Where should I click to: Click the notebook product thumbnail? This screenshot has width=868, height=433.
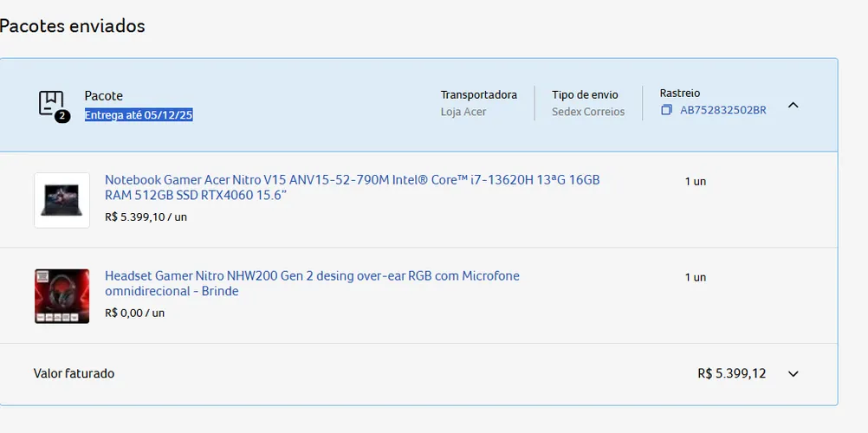(62, 200)
